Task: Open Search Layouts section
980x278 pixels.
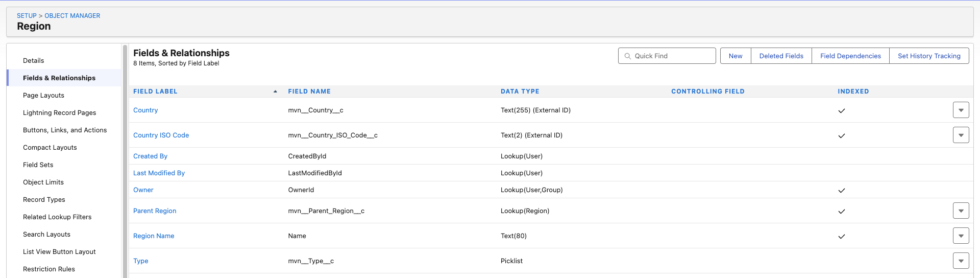Action: click(64, 234)
